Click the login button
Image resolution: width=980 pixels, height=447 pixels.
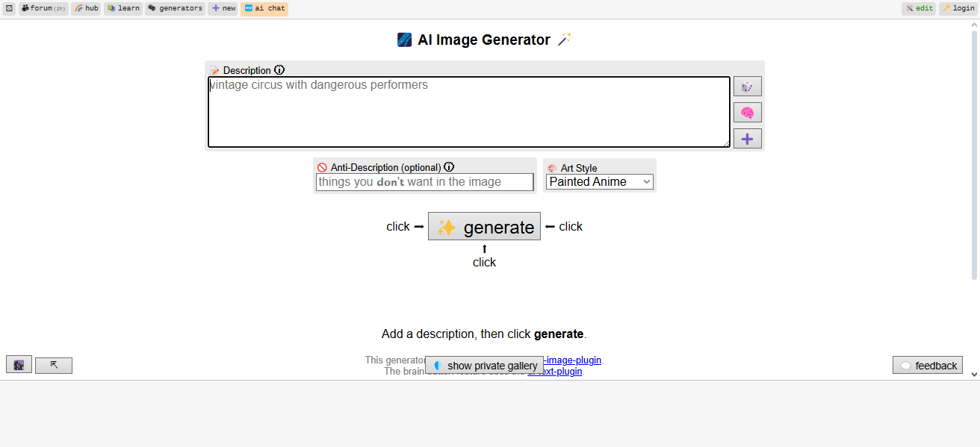(958, 8)
